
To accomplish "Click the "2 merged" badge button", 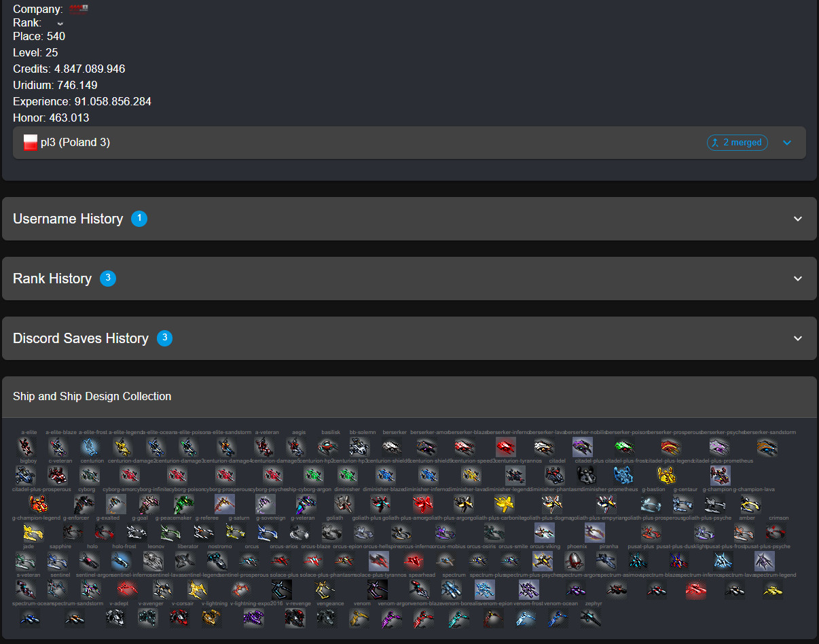I will [738, 143].
